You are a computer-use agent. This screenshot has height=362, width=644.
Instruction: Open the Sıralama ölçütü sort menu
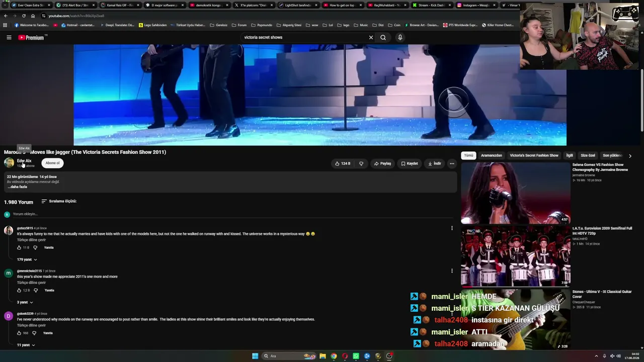59,201
